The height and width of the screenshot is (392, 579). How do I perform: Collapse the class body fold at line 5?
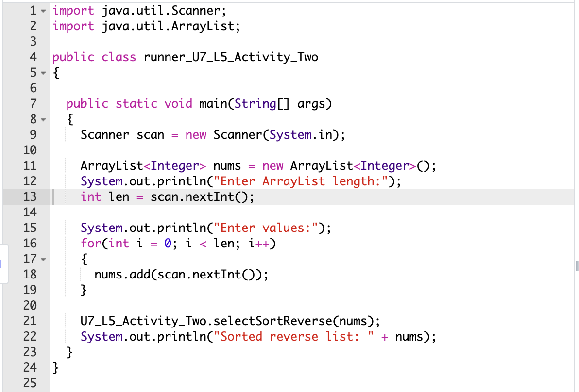(43, 72)
